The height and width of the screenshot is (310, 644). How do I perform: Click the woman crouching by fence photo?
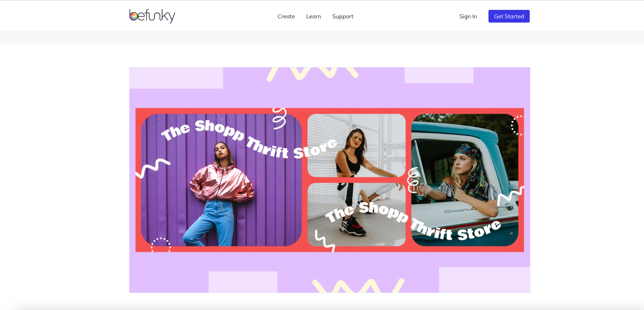click(x=357, y=145)
